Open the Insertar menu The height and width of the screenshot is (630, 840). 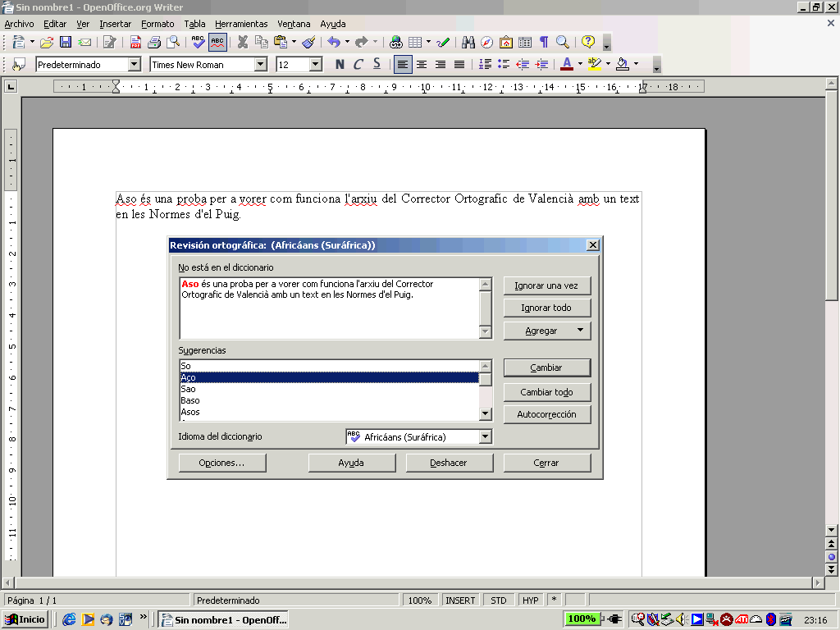tap(115, 24)
